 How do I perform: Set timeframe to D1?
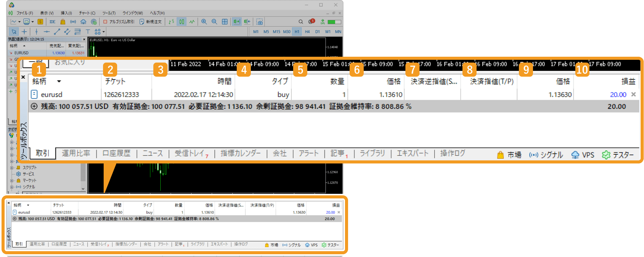coord(317,32)
